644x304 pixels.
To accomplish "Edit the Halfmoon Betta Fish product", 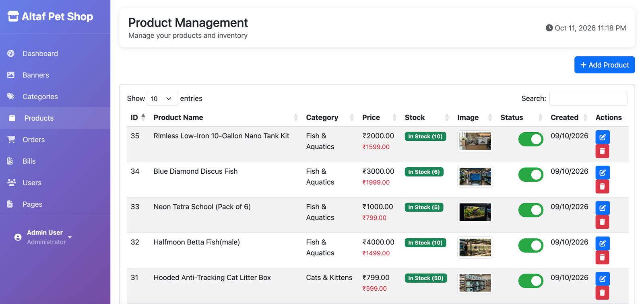I will click(x=603, y=243).
